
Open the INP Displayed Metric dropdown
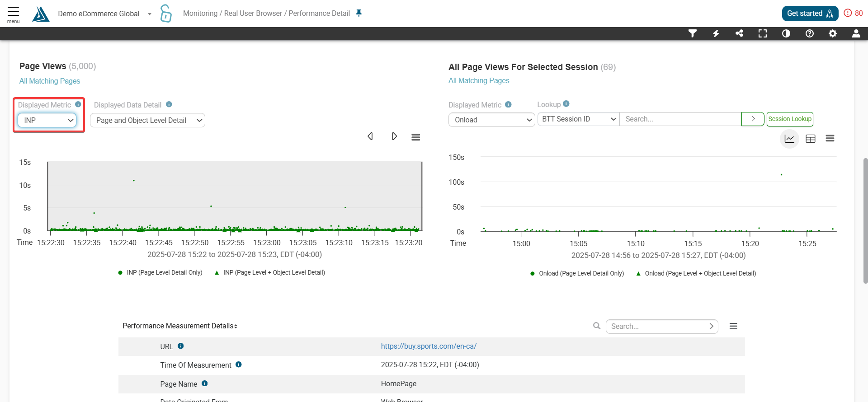[47, 120]
